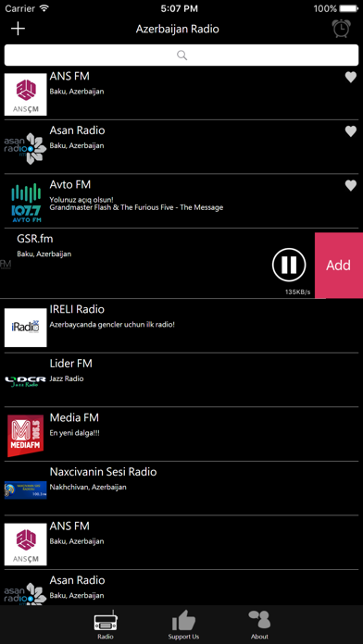
Task: Select the IRELI Radio station title
Action: (x=77, y=309)
